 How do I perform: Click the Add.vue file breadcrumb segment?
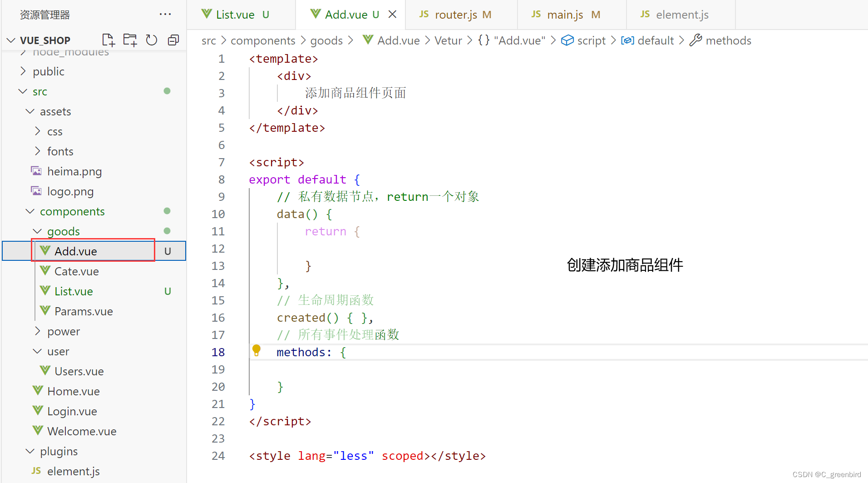tap(398, 40)
